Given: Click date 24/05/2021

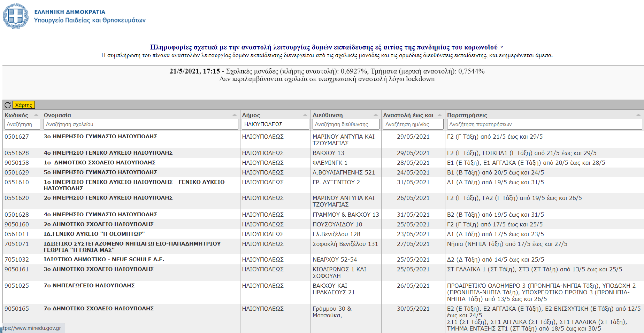Looking at the screenshot, I should [413, 172].
